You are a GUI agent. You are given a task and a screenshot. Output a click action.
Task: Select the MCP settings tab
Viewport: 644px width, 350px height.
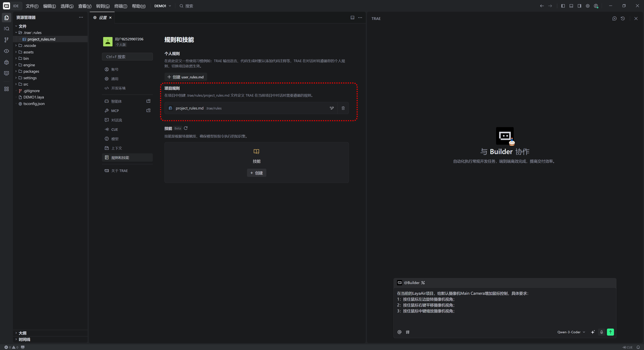tap(115, 111)
